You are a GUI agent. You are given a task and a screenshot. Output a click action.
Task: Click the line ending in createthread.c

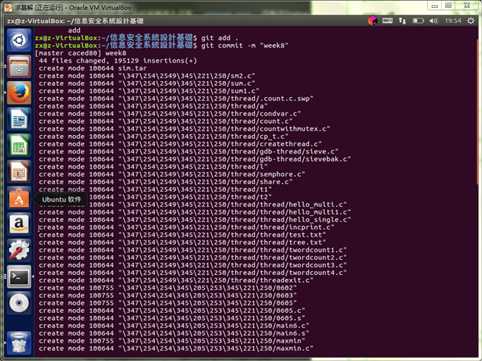click(180, 144)
